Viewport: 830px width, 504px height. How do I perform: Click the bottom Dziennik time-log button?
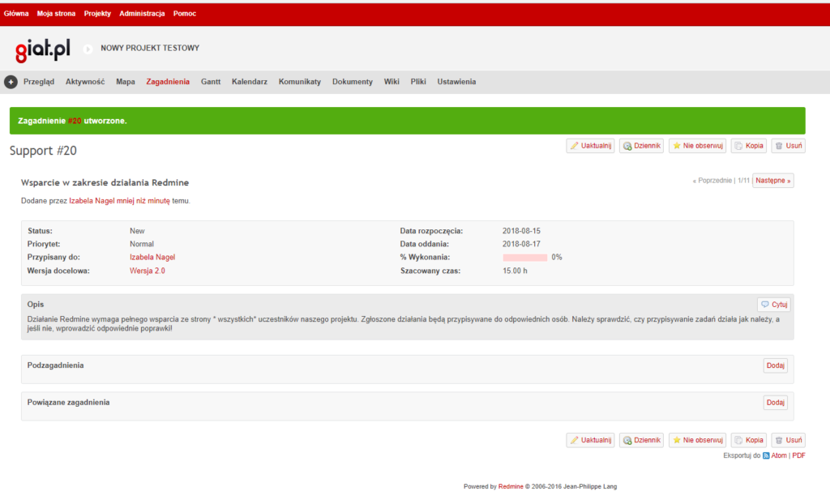coord(641,440)
